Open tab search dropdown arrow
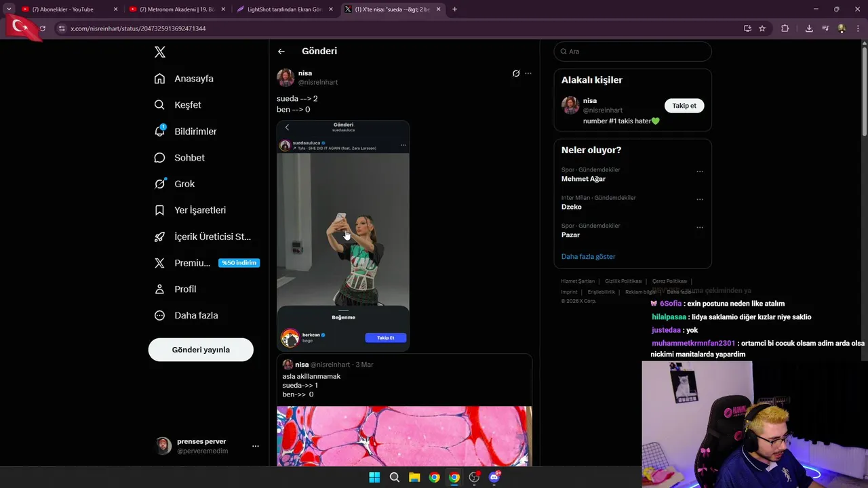 click(x=8, y=9)
